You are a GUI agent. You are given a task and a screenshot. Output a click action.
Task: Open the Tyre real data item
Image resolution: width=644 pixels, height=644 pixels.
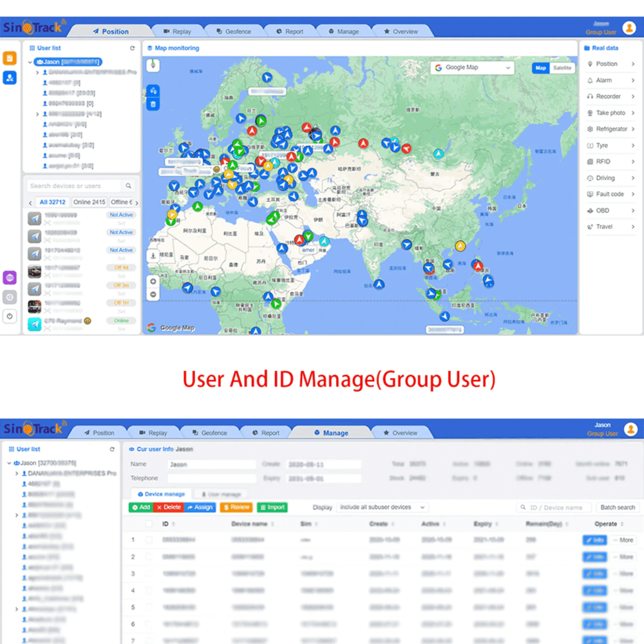[x=611, y=146]
